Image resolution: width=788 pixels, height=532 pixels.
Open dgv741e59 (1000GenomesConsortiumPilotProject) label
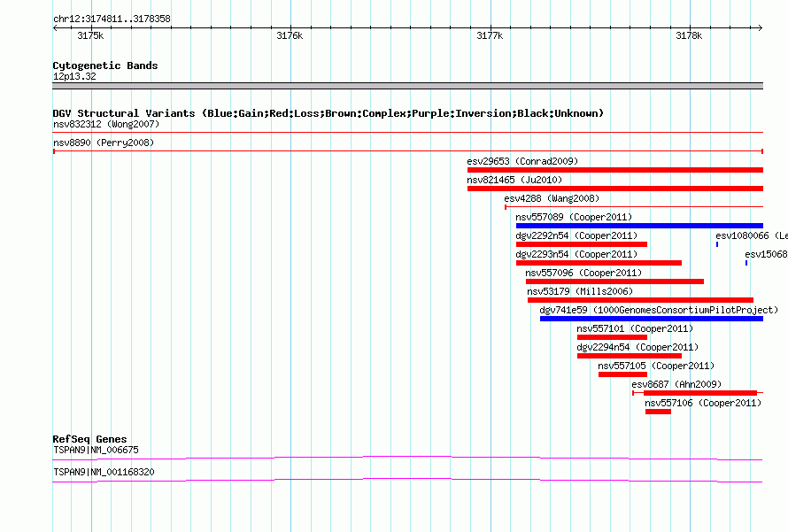tap(659, 310)
